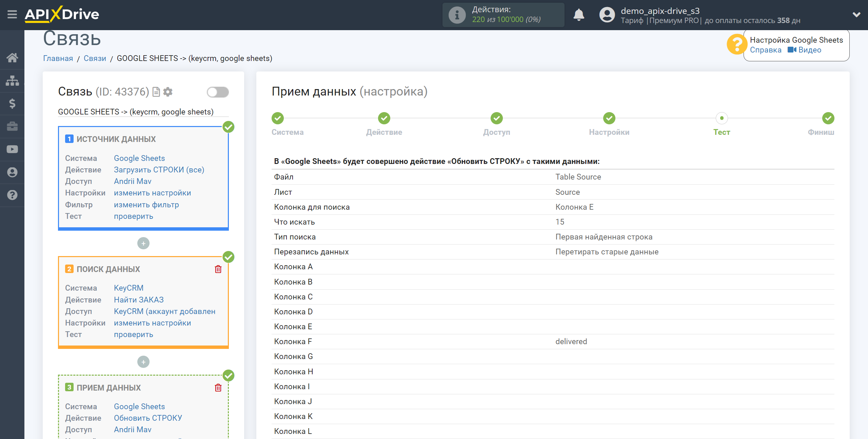The height and width of the screenshot is (439, 868).
Task: Click the Колонка E search value
Action: click(x=574, y=207)
